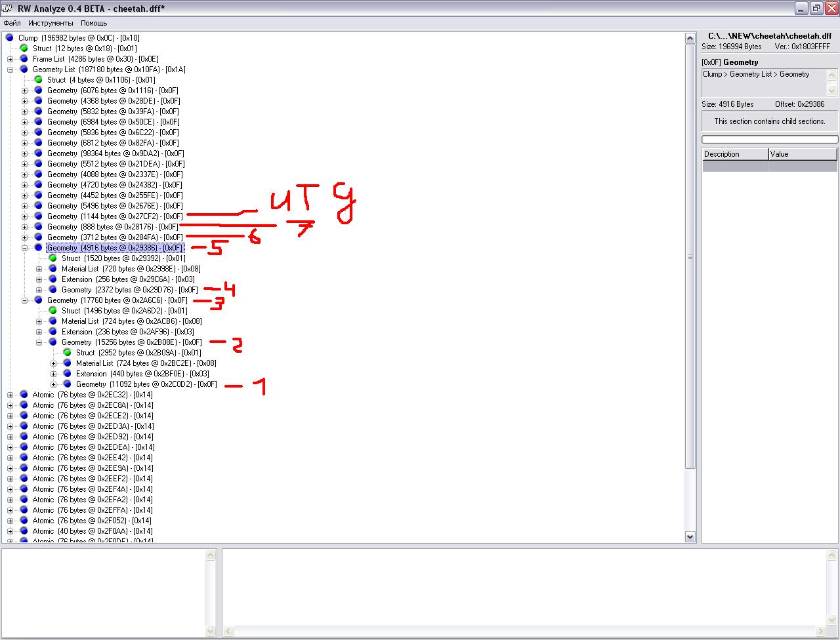Expand Geometry (3712 bytes) node
The image size is (840, 640).
point(24,237)
